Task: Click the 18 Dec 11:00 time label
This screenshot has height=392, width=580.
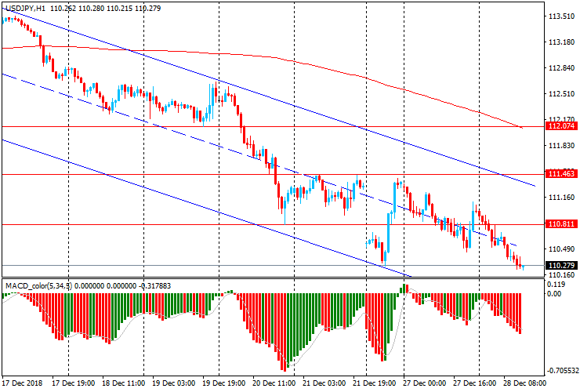Action: click(x=123, y=383)
